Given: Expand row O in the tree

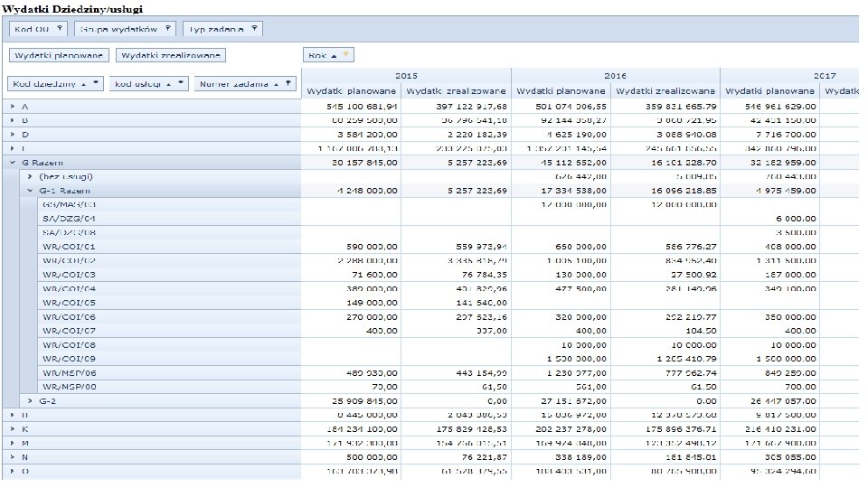Looking at the screenshot, I should coord(12,471).
